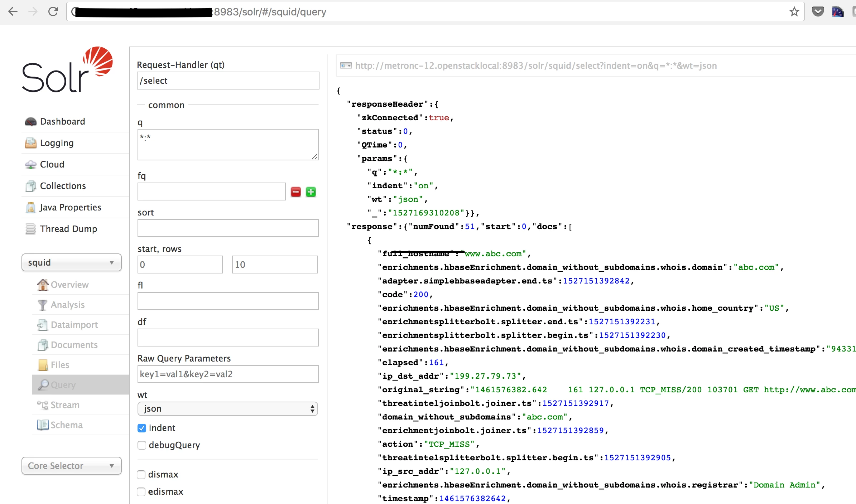Click the fq filter query field
856x504 pixels.
pos(211,192)
